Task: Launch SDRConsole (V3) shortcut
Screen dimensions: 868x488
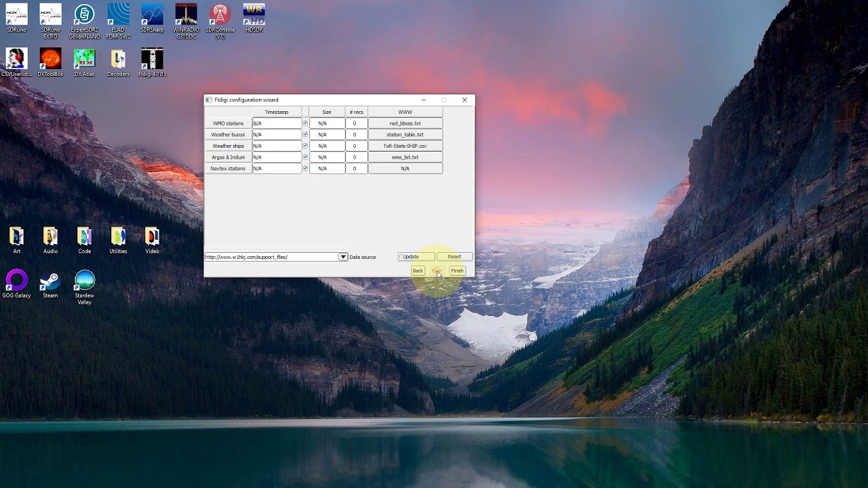Action: click(220, 22)
